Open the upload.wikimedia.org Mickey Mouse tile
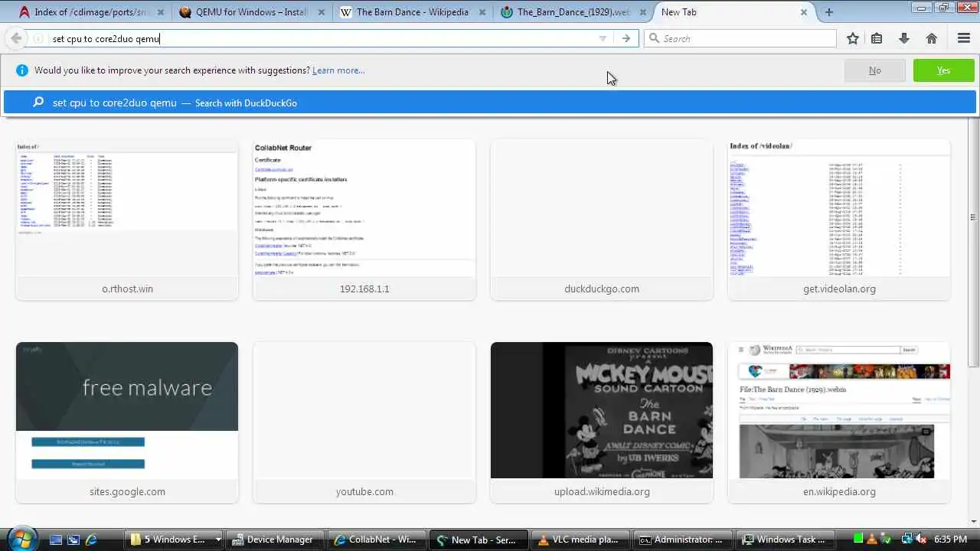Image resolution: width=980 pixels, height=551 pixels. point(602,422)
